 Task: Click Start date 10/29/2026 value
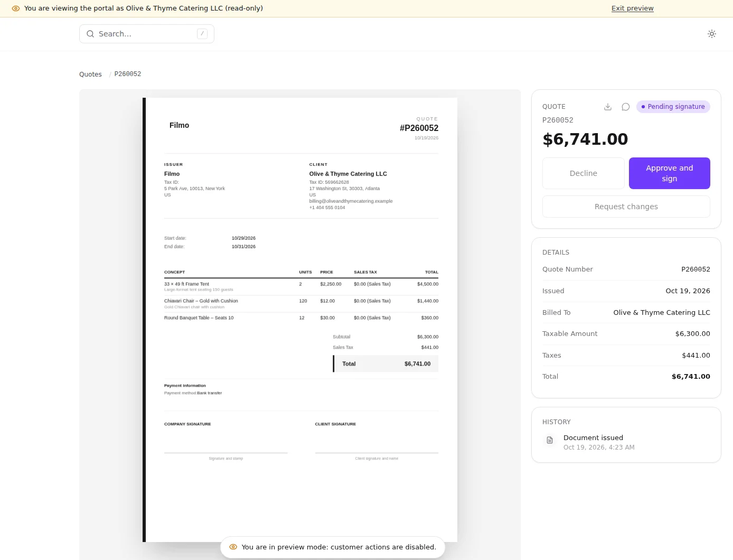coord(243,238)
